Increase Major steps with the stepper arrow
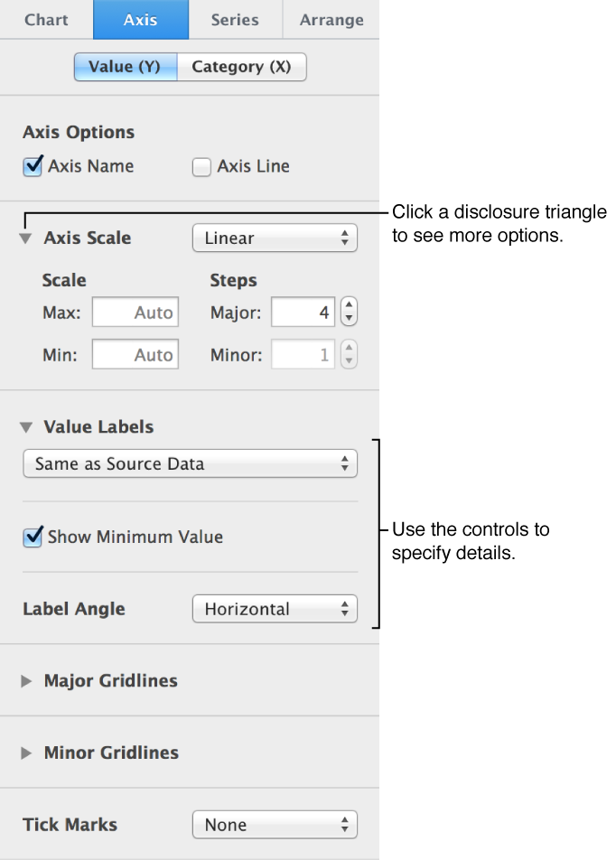Viewport: 616px width, 860px height. (x=349, y=307)
